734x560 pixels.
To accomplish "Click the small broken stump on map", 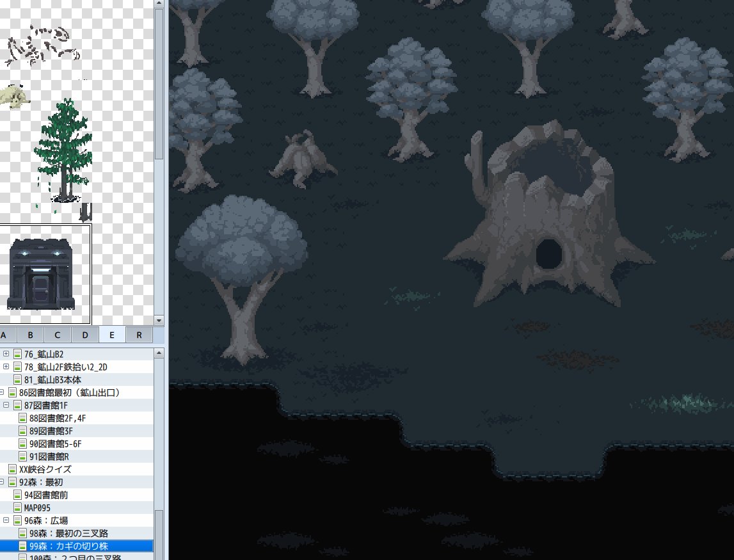I will tap(303, 159).
